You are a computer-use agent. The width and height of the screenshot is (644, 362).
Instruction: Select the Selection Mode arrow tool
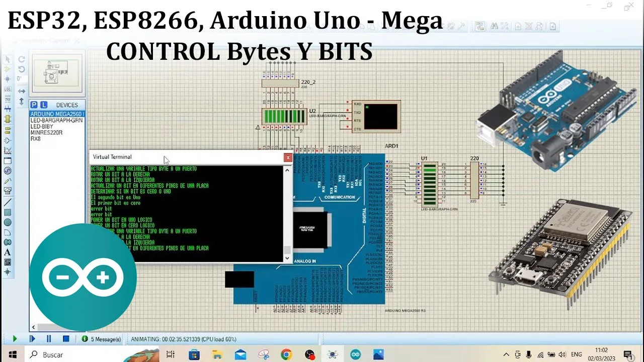tap(8, 59)
